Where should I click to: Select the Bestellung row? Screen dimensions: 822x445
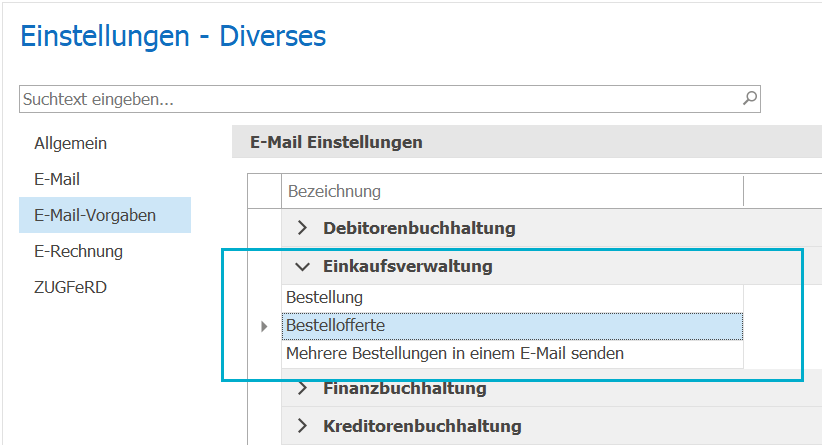coord(512,298)
